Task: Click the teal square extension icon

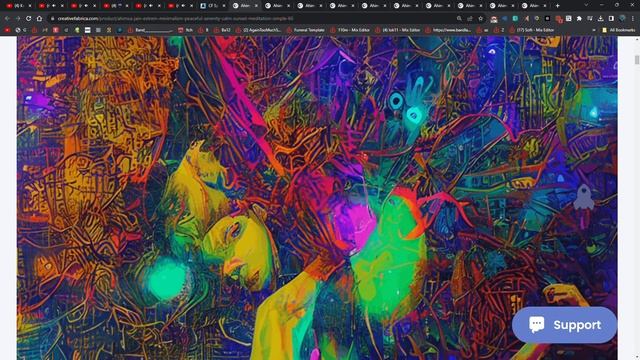Action: pos(515,18)
